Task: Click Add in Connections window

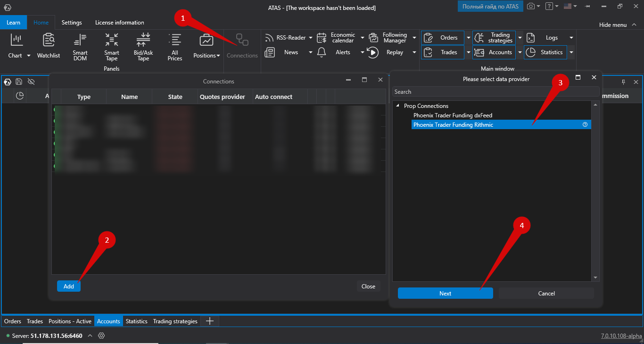Action: pyautogui.click(x=69, y=286)
